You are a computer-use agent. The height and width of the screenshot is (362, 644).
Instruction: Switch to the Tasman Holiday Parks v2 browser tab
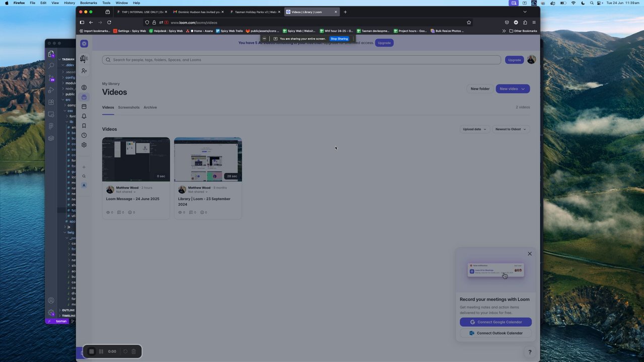255,12
